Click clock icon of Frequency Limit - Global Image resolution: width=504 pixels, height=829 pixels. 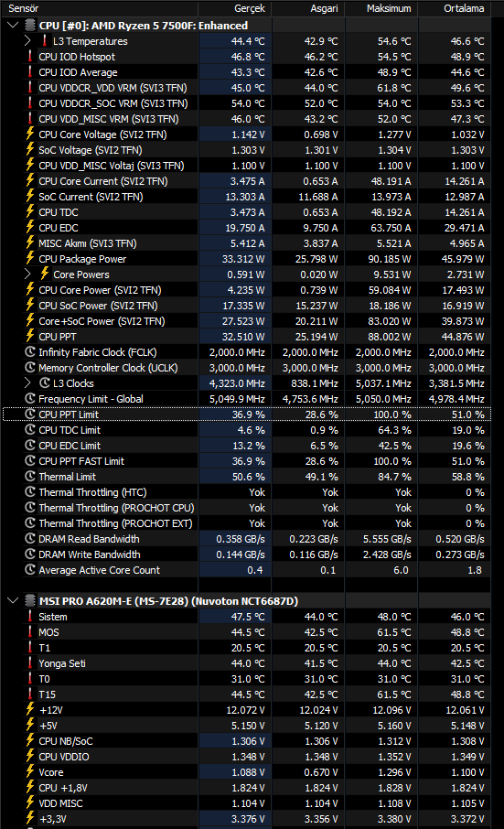click(30, 399)
